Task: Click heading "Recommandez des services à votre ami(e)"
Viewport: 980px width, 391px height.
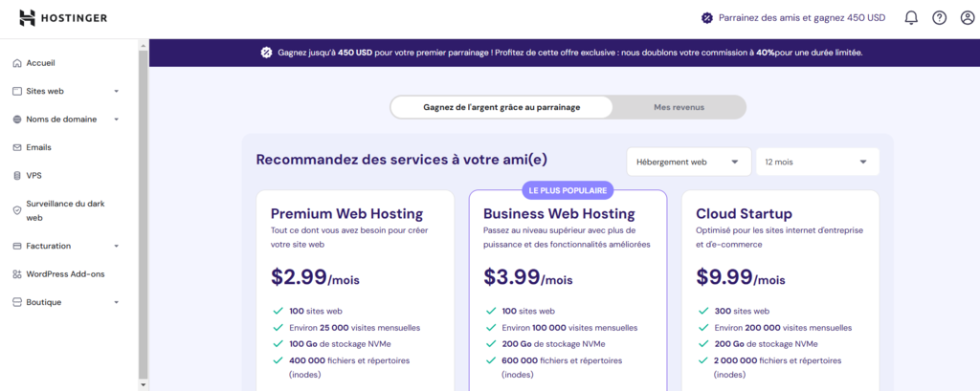Action: pos(402,160)
